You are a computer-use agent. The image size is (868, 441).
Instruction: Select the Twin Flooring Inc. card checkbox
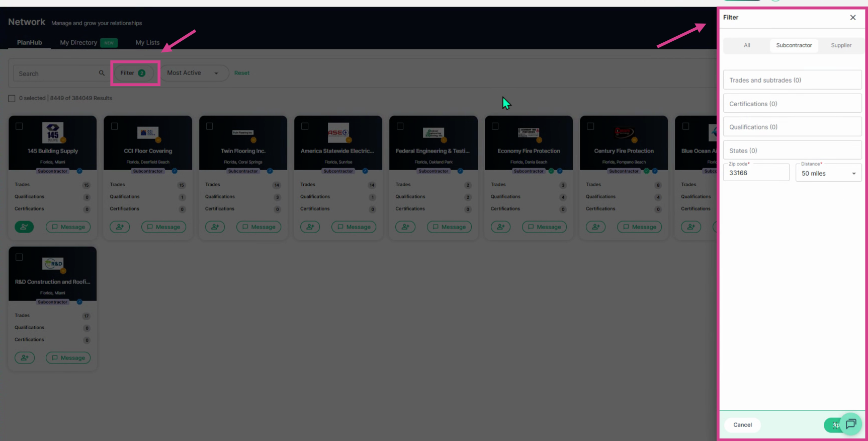point(210,126)
